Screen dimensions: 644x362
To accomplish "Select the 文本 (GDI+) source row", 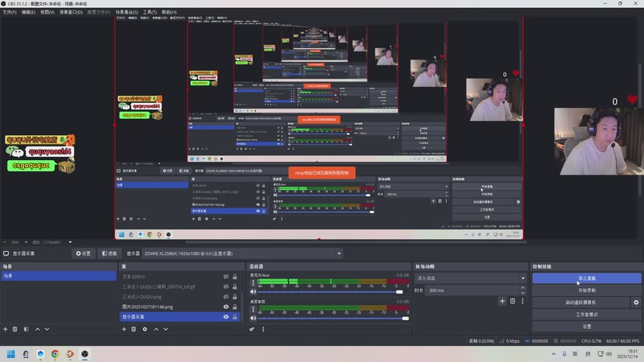I will pyautogui.click(x=180, y=277).
